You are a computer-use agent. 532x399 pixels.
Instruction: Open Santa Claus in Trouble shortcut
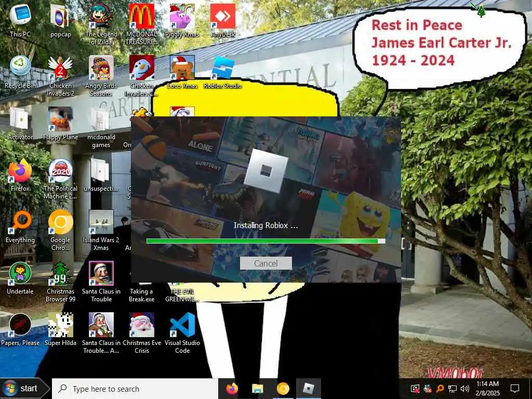101,282
